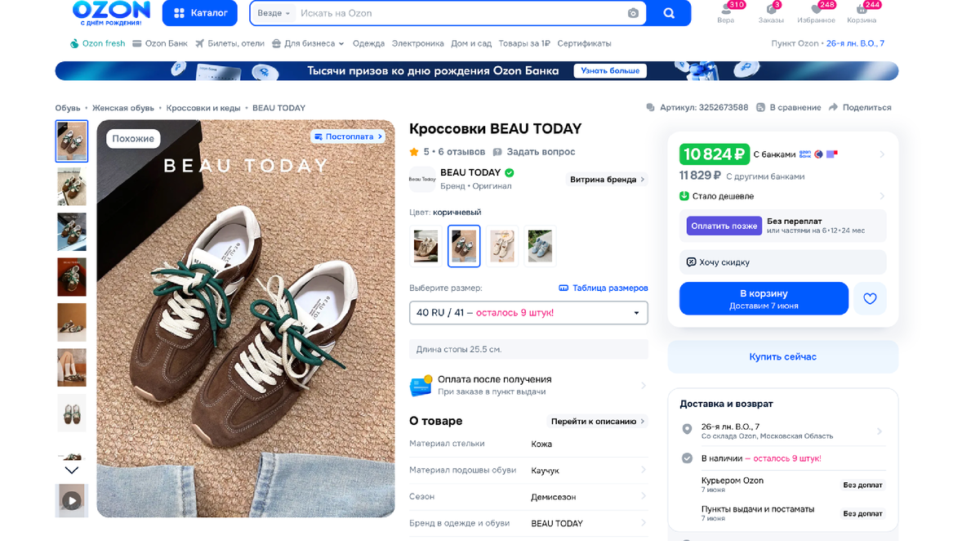Screen dimensions: 980x541
Task: Open the Каталог catalog button
Action: click(x=200, y=13)
